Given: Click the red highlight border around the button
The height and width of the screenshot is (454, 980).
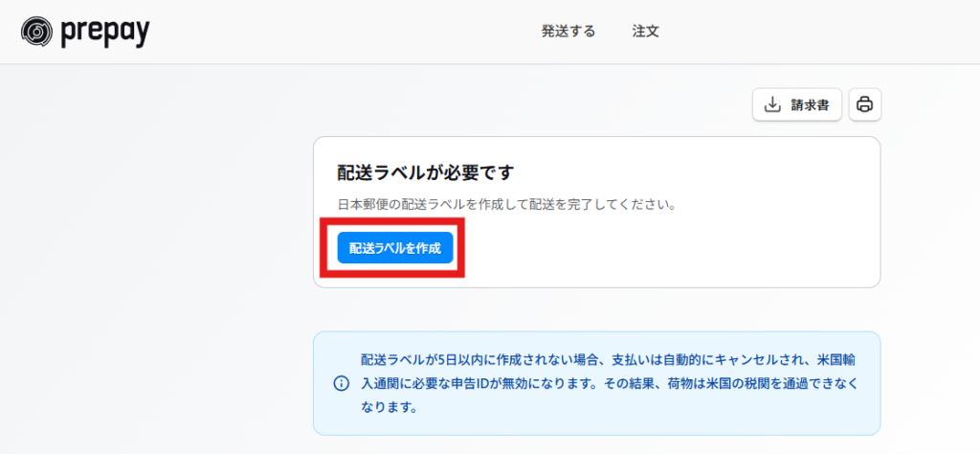Looking at the screenshot, I should click(x=391, y=220).
